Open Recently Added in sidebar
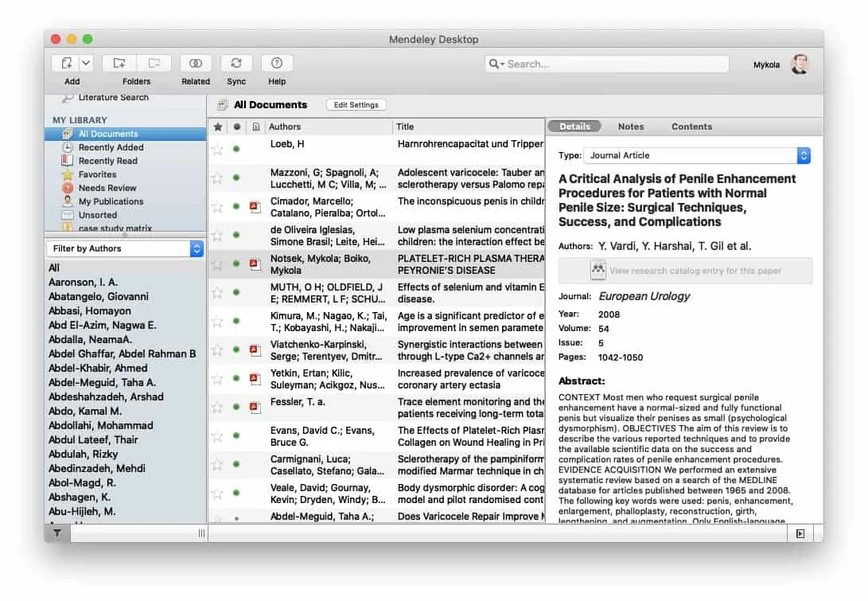 (x=111, y=147)
